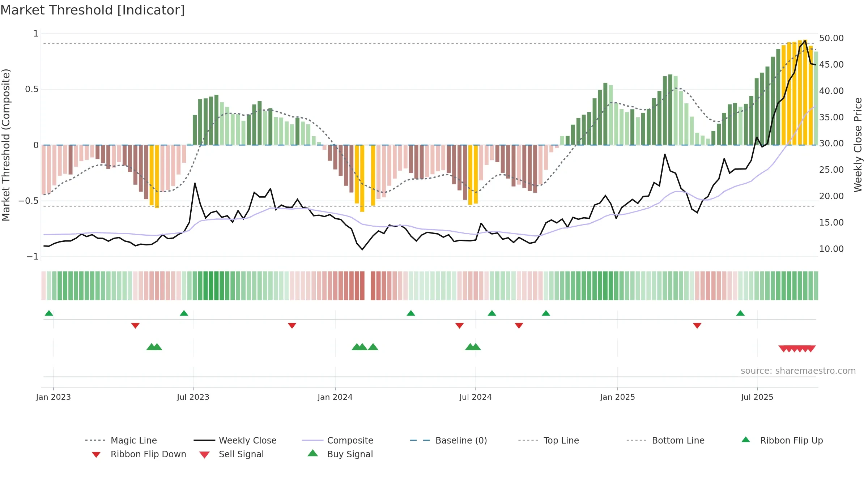Toggle Ribbon Flip Down in legend
The width and height of the screenshot is (868, 488).
point(139,454)
